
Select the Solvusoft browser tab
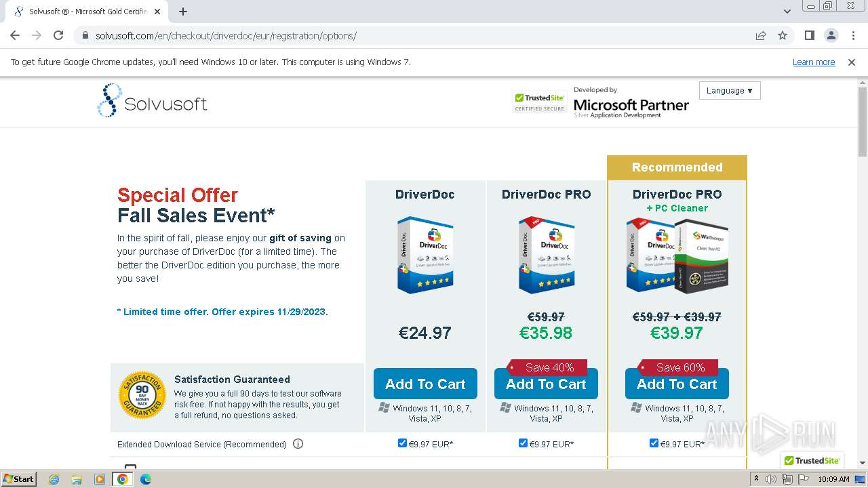click(87, 12)
